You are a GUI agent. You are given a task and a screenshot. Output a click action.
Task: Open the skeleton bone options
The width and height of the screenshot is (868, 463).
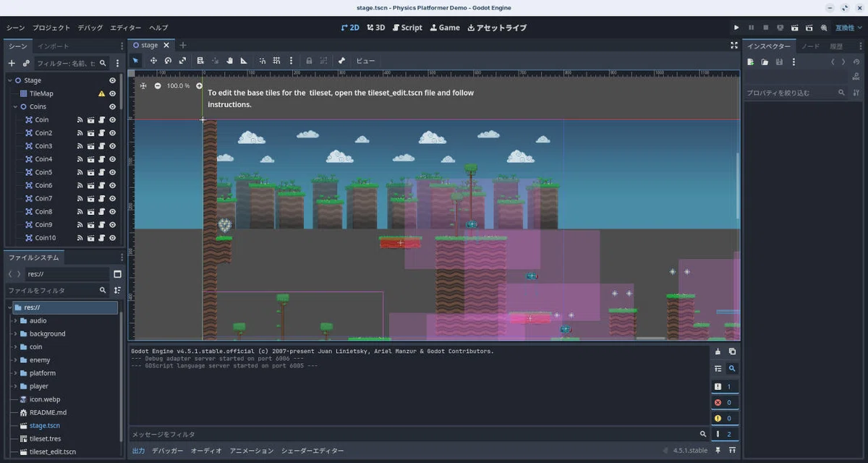click(341, 61)
